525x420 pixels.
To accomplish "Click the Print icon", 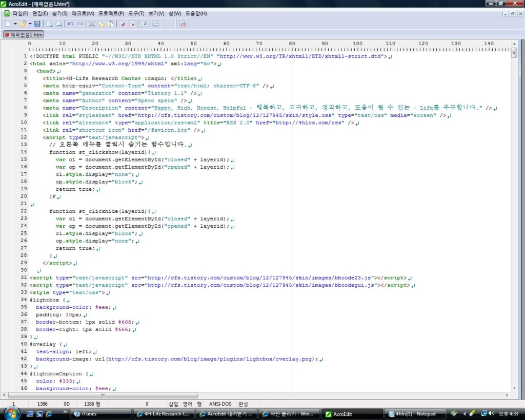I will pyautogui.click(x=58, y=24).
